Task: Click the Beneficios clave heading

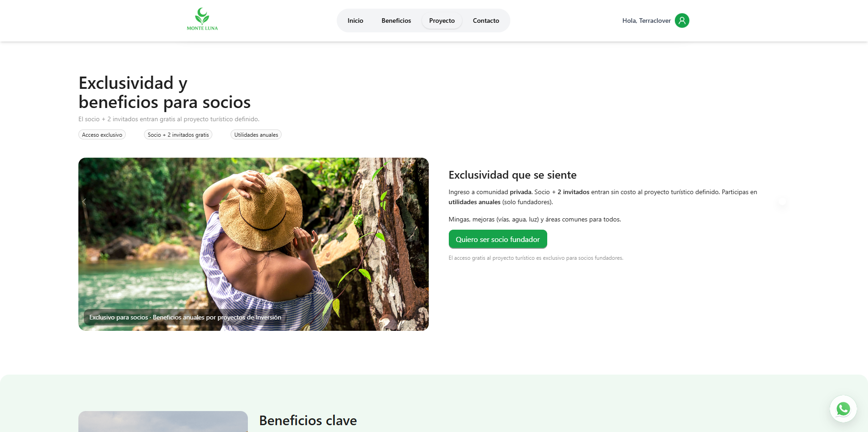Action: click(x=308, y=421)
